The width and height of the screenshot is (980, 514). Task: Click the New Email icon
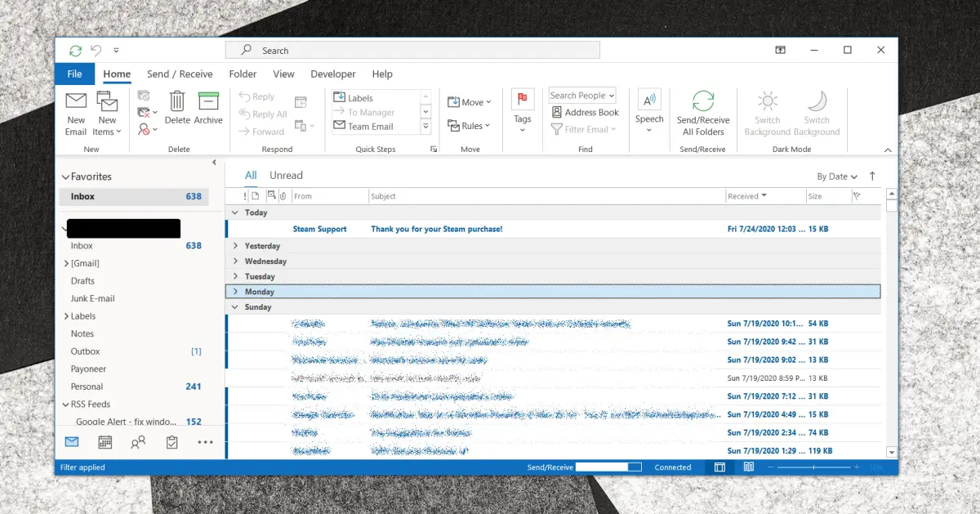point(76,102)
